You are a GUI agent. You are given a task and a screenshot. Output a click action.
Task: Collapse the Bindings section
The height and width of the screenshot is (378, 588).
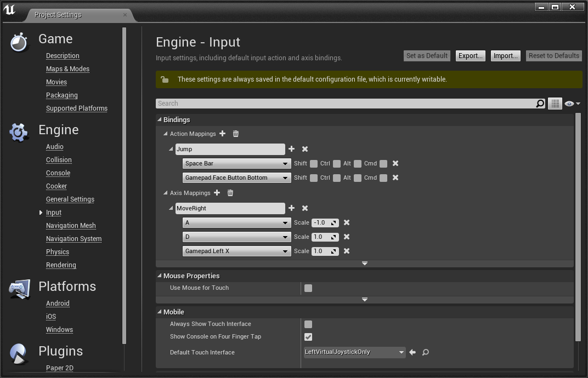coord(160,119)
